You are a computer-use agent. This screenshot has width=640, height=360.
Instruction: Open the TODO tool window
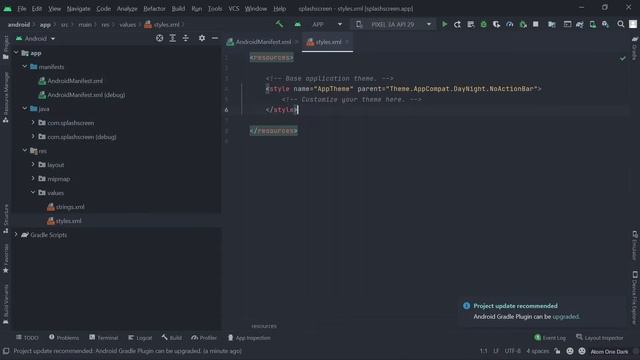(x=27, y=338)
